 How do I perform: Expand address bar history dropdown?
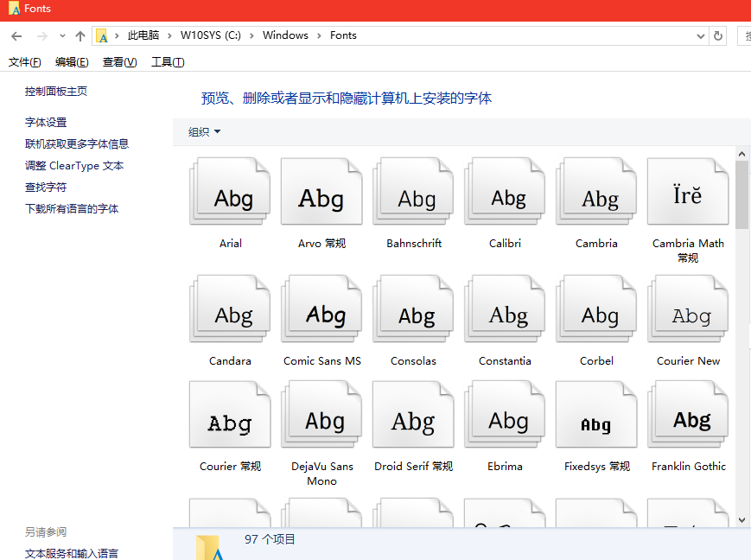[x=700, y=36]
